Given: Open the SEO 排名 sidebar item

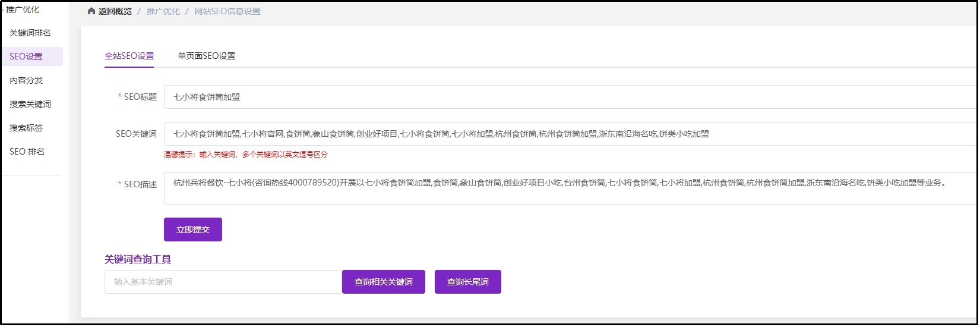Looking at the screenshot, I should (27, 152).
